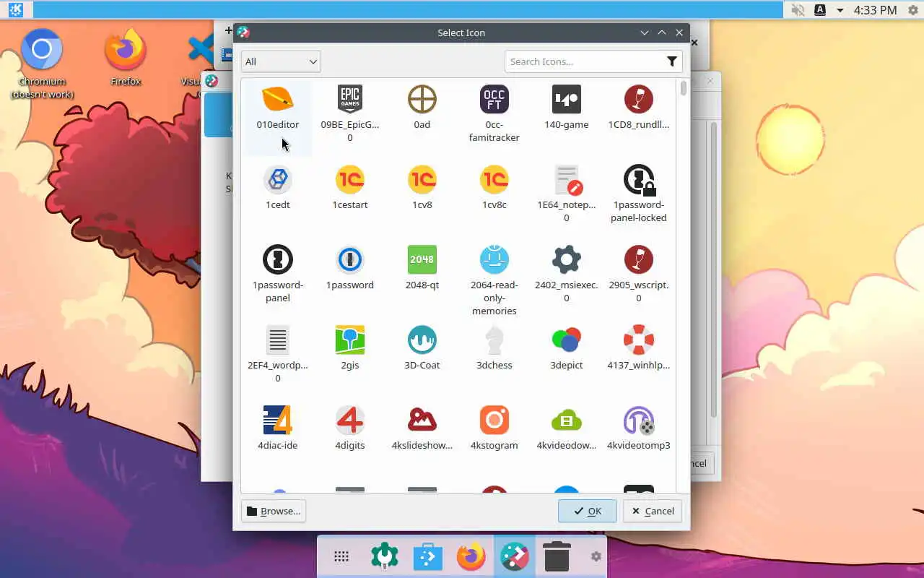
Task: Expand the system tray arrow
Action: 840,10
